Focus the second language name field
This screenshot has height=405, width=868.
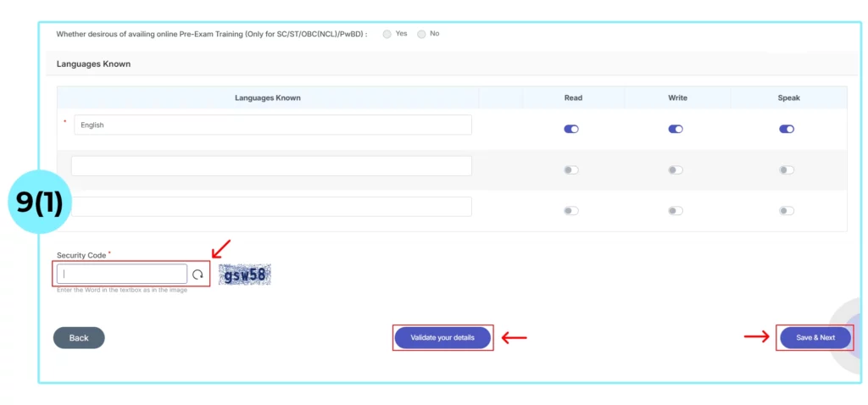271,166
